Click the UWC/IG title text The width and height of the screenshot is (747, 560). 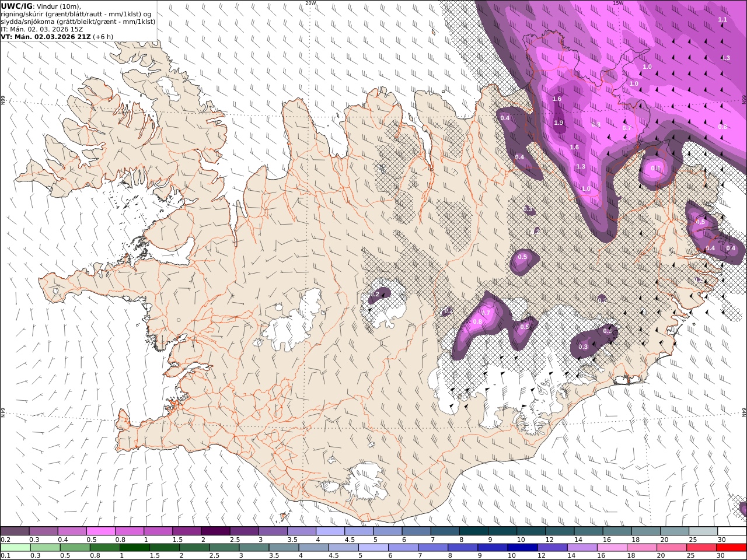pyautogui.click(x=17, y=6)
